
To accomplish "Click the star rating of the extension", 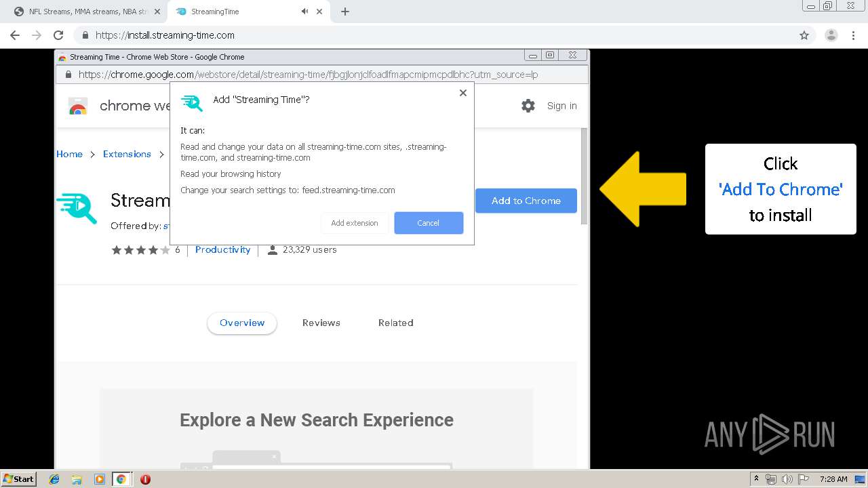I will pyautogui.click(x=140, y=250).
